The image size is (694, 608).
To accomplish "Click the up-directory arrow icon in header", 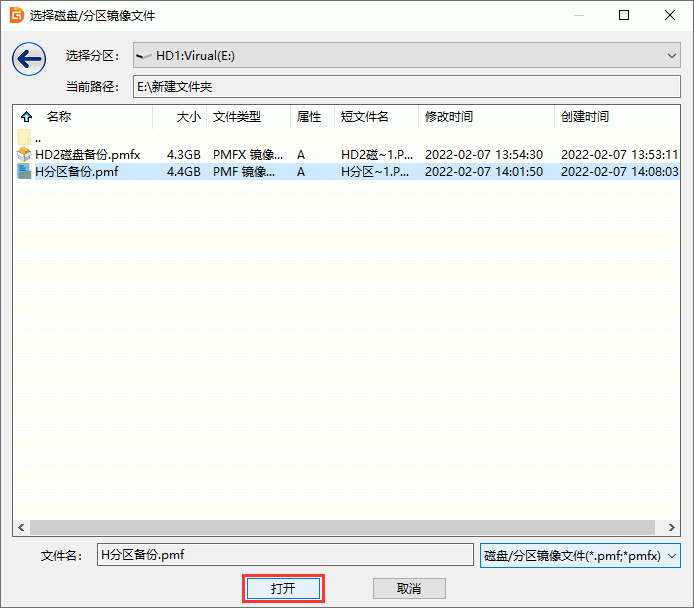I will coord(27,117).
